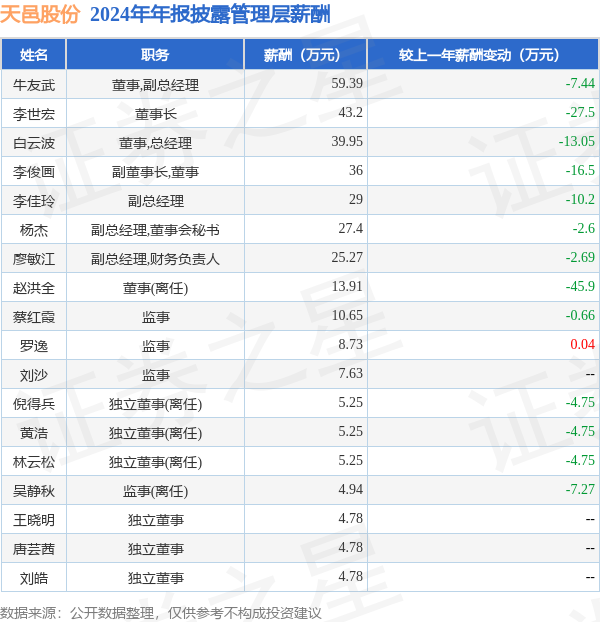Select the name 李俊画
This screenshot has width=600, height=622.
click(34, 172)
